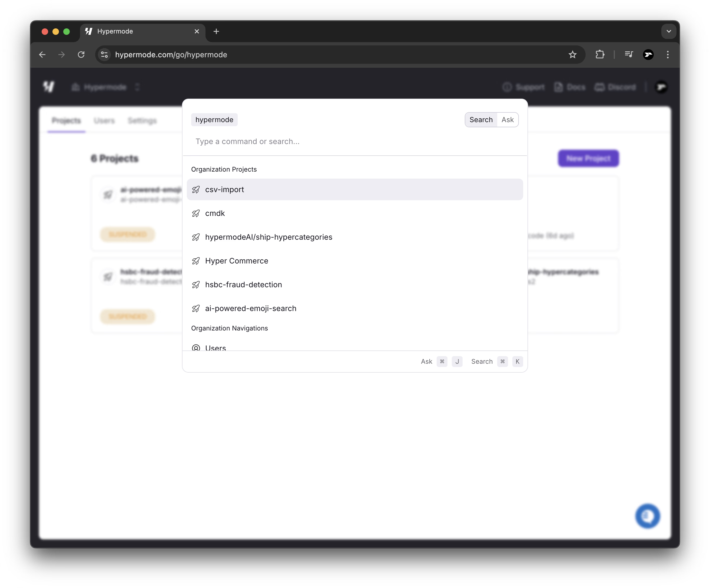The image size is (710, 588).
Task: Click the rocket icon beside Hyper Commerce
Action: coord(196,261)
